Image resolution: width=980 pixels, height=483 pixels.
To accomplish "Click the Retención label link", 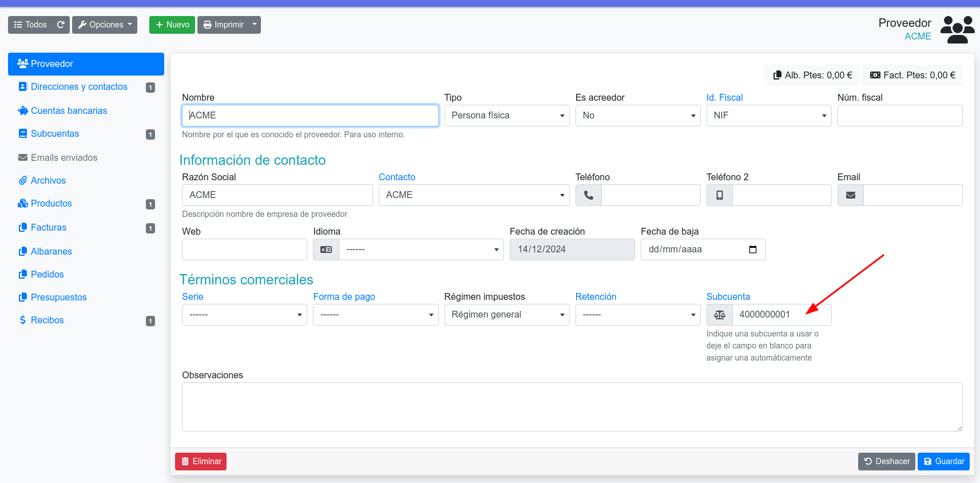I will click(x=596, y=297).
